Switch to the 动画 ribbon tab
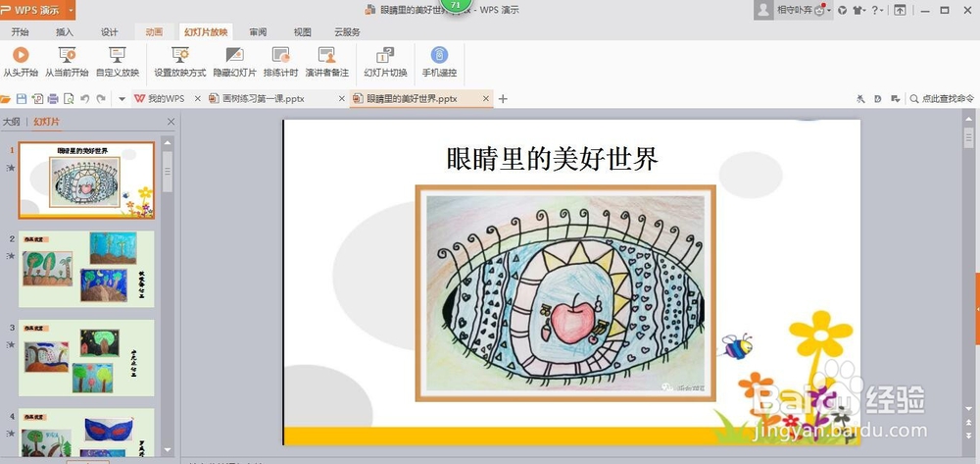Viewport: 980px width, 464px height. pos(155,32)
